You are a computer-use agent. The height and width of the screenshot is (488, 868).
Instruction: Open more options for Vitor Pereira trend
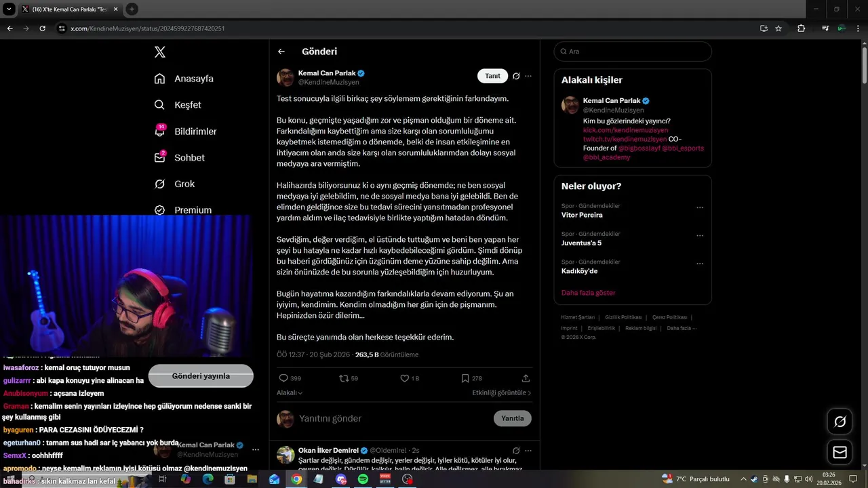pyautogui.click(x=700, y=208)
